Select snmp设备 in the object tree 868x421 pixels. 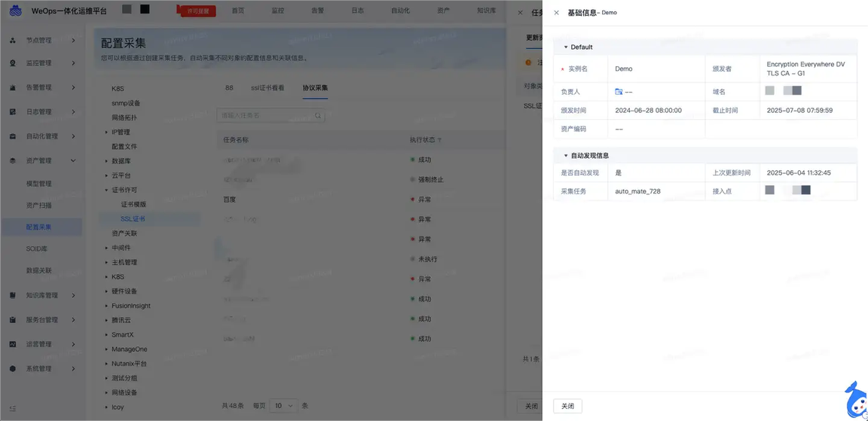(126, 103)
